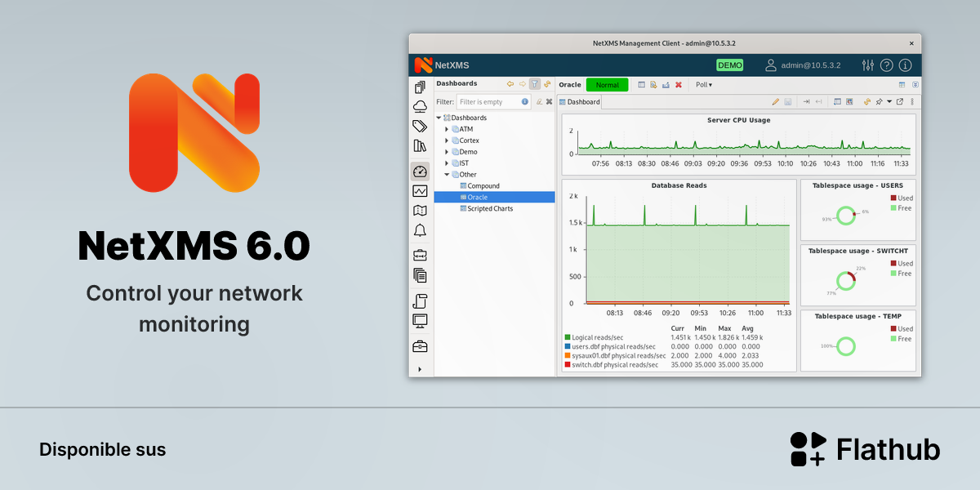Expand the sidebar with bottom arrow

(420, 369)
